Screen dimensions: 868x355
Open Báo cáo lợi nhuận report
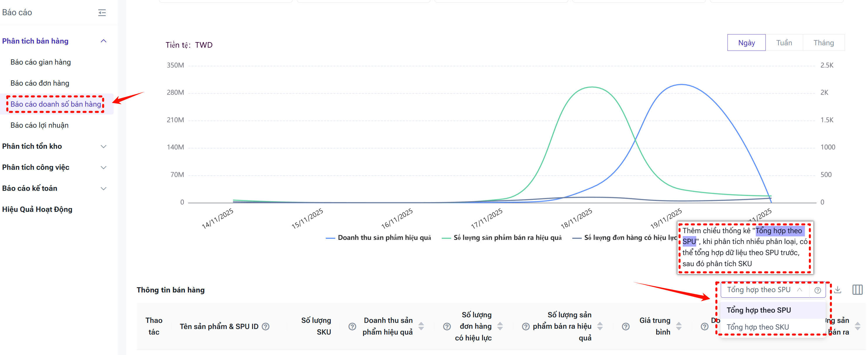39,125
